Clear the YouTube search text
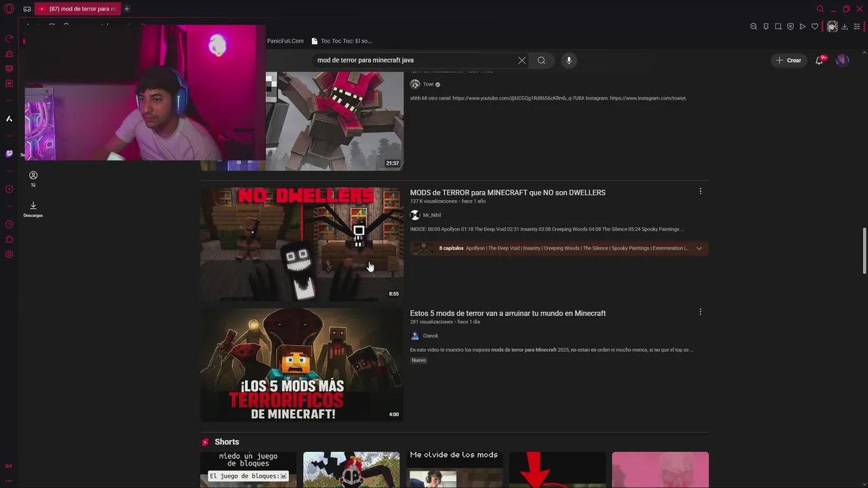868x488 pixels. [x=521, y=60]
